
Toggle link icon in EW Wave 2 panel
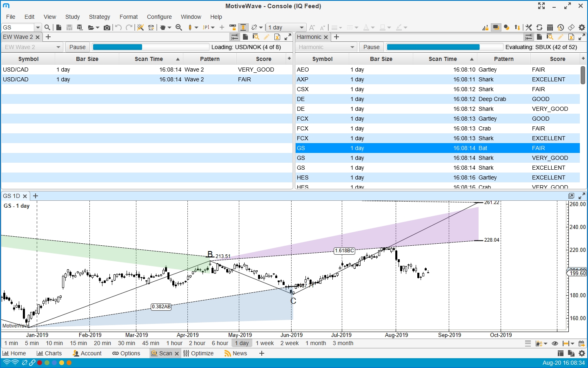235,37
